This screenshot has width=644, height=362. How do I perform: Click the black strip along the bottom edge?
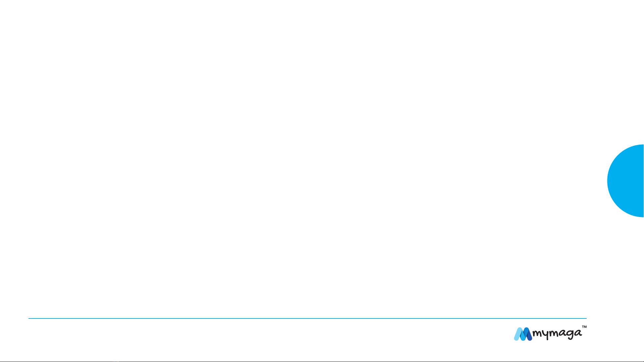tap(322, 361)
